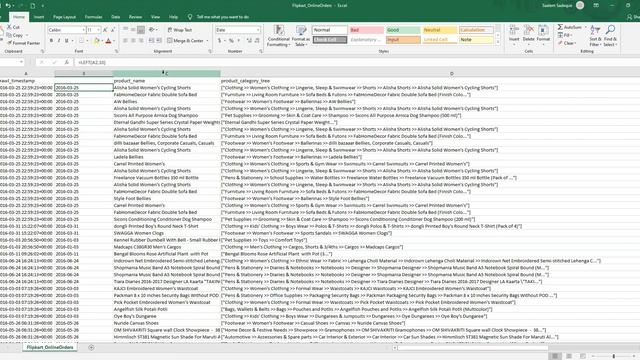
Task: Center the text horizontally
Action: pos(133,41)
